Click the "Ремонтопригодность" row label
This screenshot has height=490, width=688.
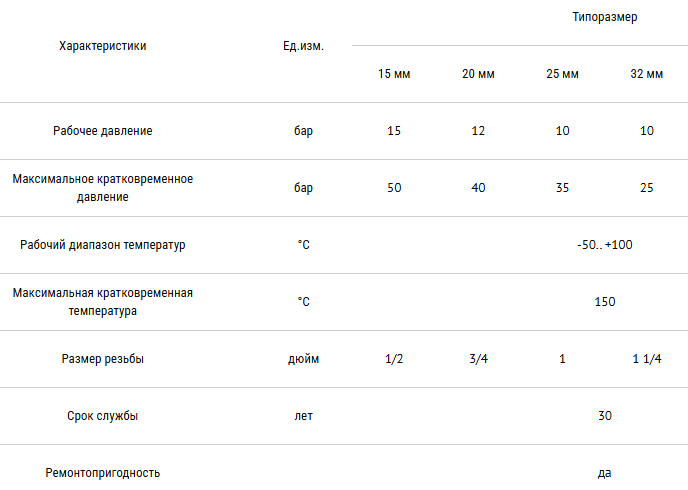(x=103, y=473)
